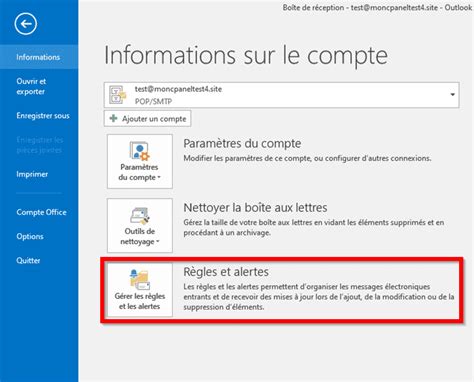This screenshot has height=382, width=474.
Task: Select the Informations menu item
Action: (39, 57)
